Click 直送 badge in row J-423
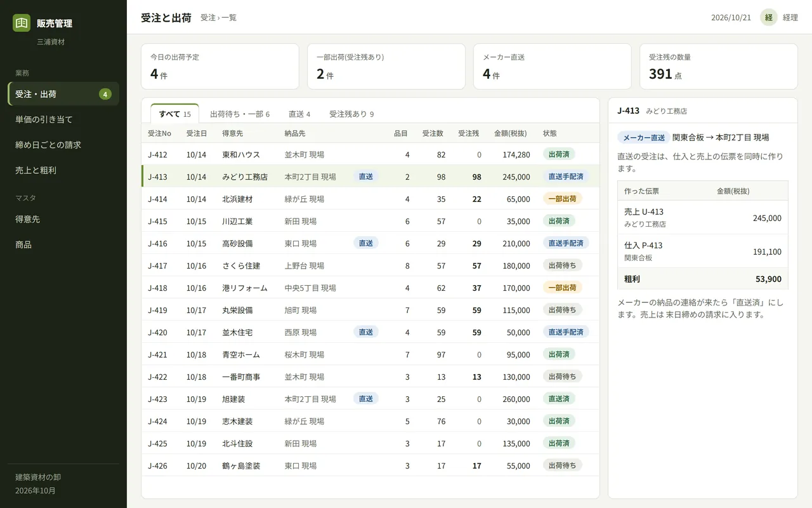Image resolution: width=812 pixels, height=508 pixels. click(x=366, y=399)
